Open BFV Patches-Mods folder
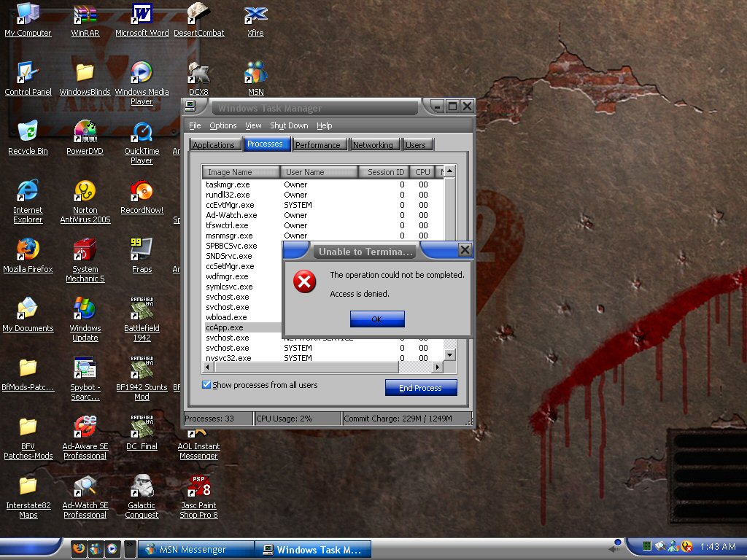Viewport: 747px width, 560px height. pyautogui.click(x=28, y=437)
